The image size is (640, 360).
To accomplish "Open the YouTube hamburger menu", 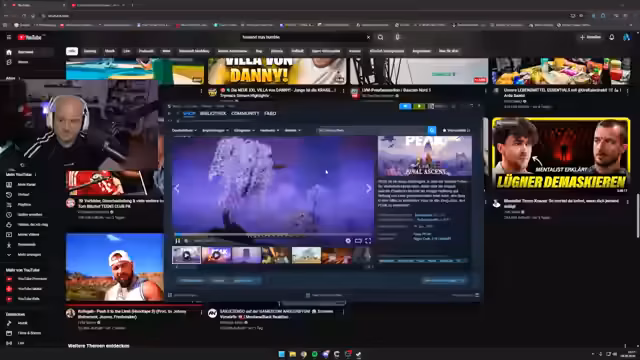I will pos(9,37).
